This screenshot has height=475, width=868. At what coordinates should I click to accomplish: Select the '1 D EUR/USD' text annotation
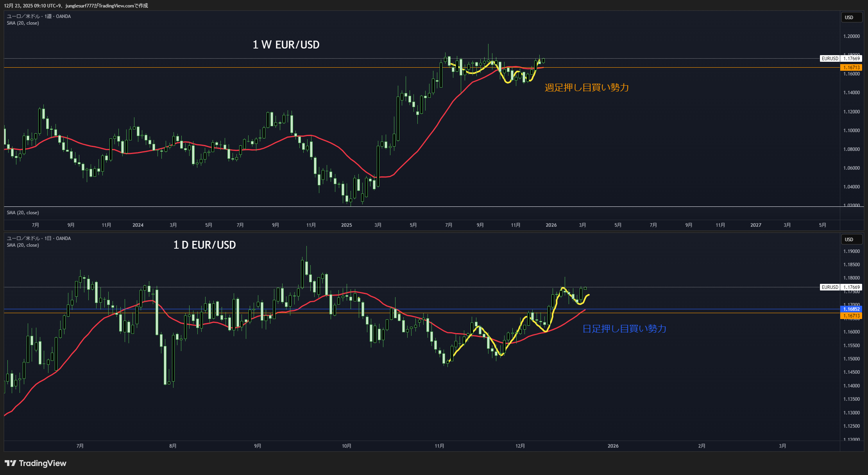point(204,245)
